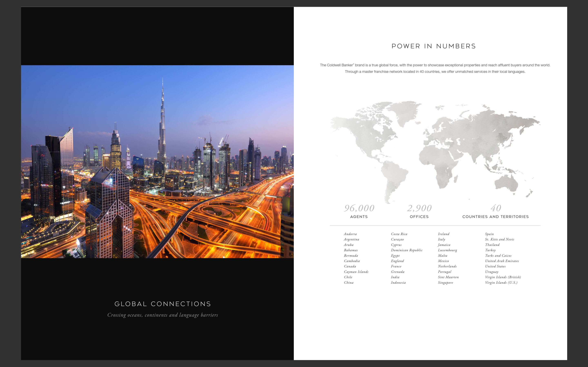
Task: Click the Crossing oceans tagline text
Action: pos(163,315)
